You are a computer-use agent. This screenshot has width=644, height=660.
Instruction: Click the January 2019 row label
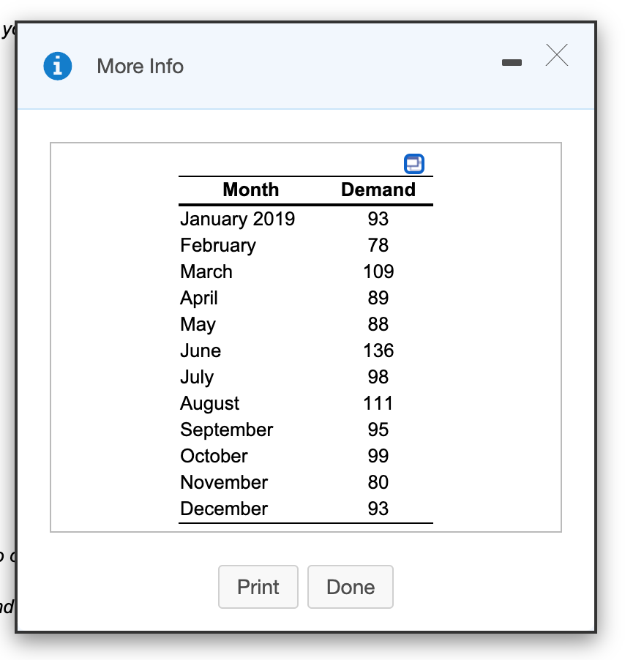pos(237,219)
